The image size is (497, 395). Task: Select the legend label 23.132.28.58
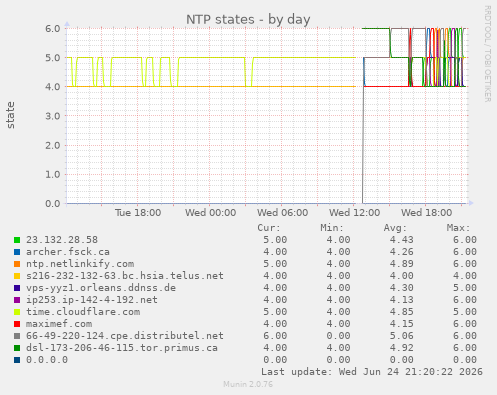tap(62, 240)
